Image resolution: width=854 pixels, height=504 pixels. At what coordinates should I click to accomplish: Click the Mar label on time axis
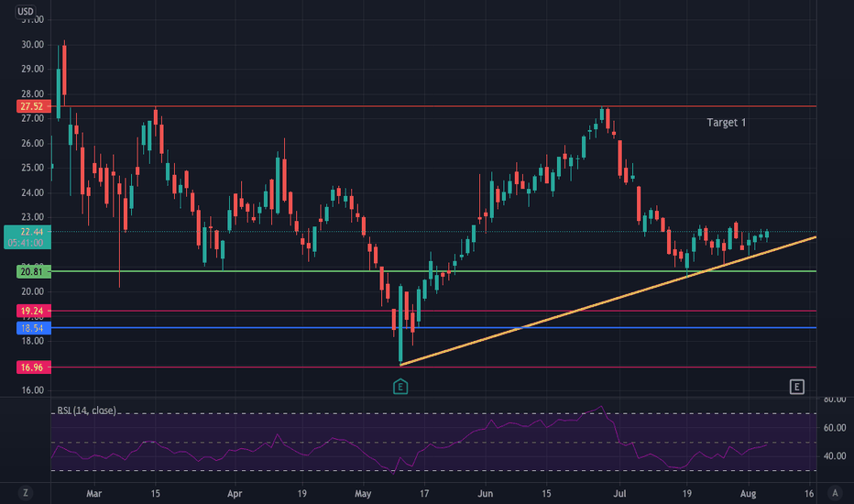(93, 494)
